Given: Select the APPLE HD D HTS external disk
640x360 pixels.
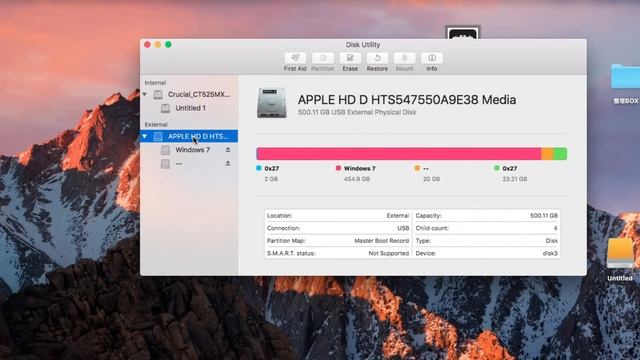Looking at the screenshot, I should (189, 136).
